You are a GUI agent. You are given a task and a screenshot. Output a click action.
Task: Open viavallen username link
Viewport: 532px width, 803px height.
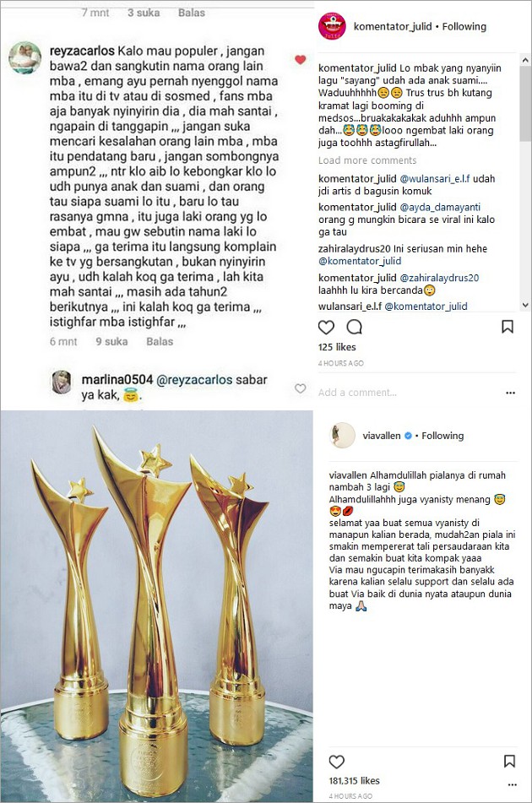(382, 436)
